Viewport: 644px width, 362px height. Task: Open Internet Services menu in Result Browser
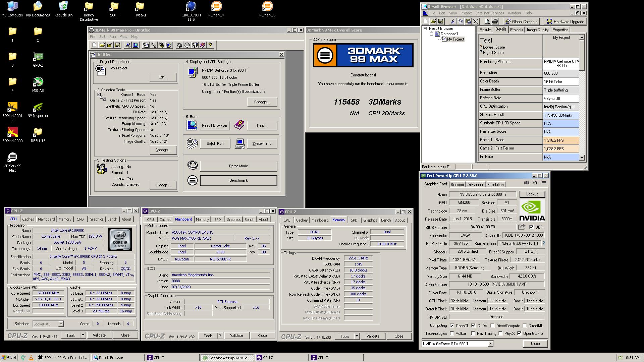tap(490, 13)
